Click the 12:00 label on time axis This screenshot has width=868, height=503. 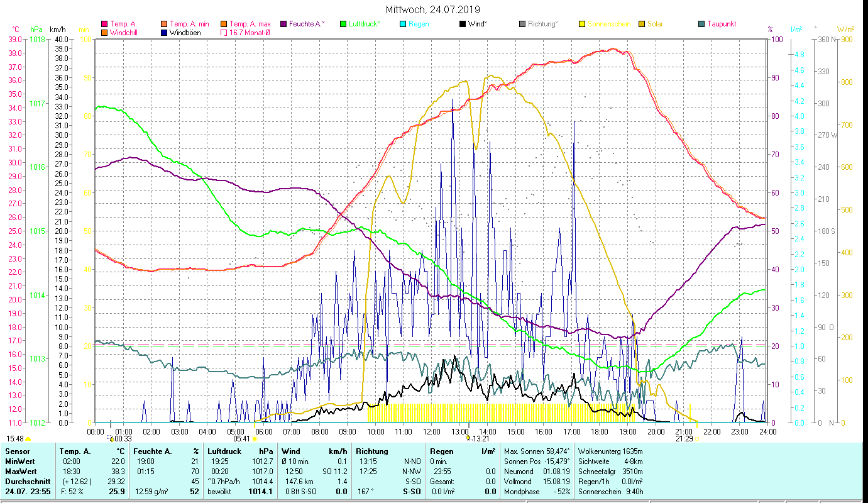tap(432, 431)
